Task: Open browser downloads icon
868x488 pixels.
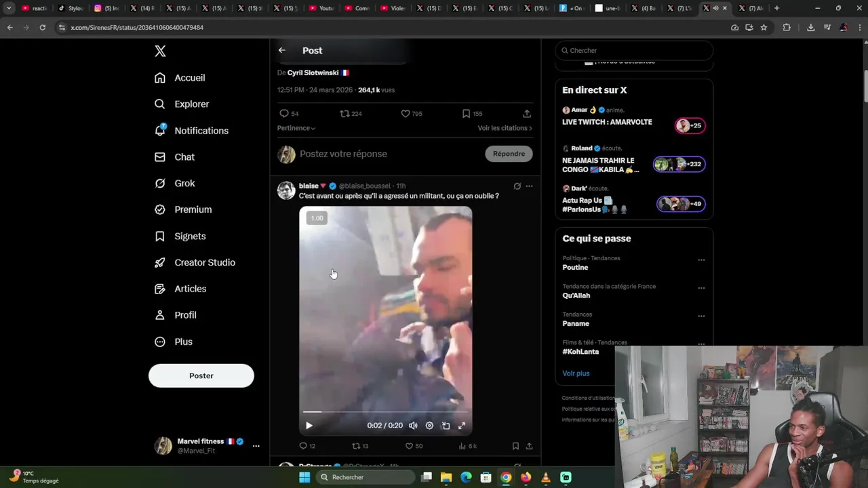Action: click(810, 27)
